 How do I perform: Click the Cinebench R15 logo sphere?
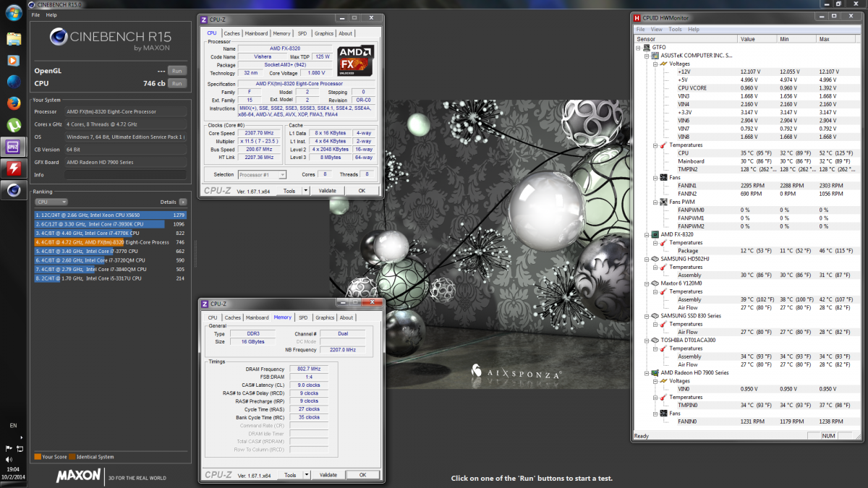point(59,38)
